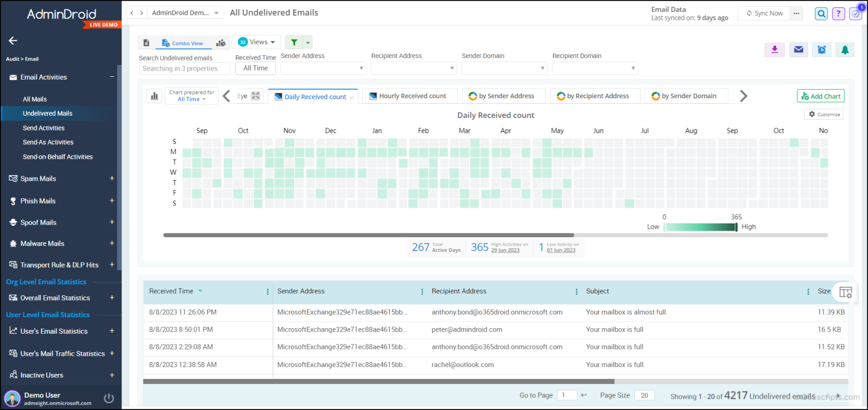The height and width of the screenshot is (410, 868).
Task: Select the 'by Sender Address' chart tab
Action: [x=504, y=95]
